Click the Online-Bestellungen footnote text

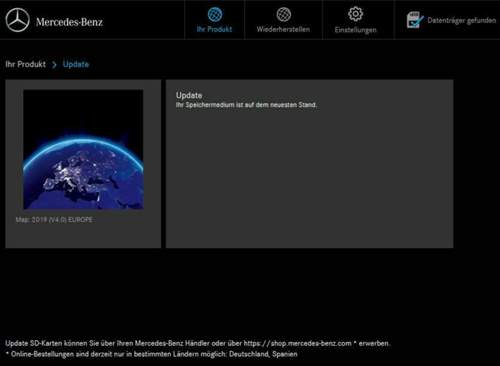click(x=151, y=354)
